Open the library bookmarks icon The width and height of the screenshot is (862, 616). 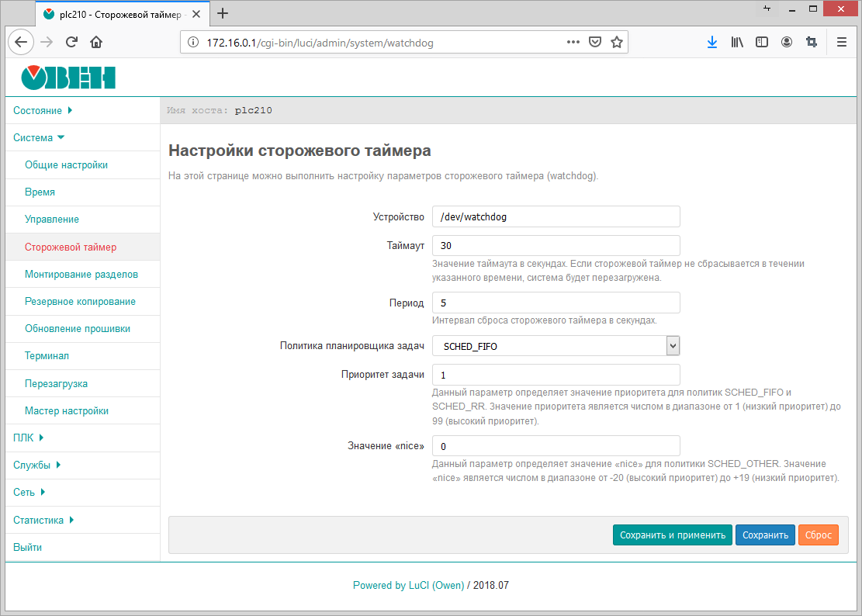[737, 43]
